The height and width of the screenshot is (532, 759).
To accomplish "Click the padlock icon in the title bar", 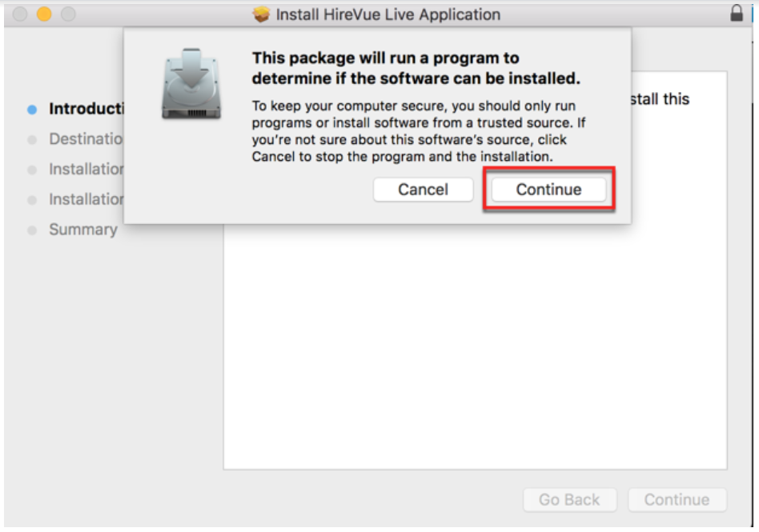I will pos(737,13).
